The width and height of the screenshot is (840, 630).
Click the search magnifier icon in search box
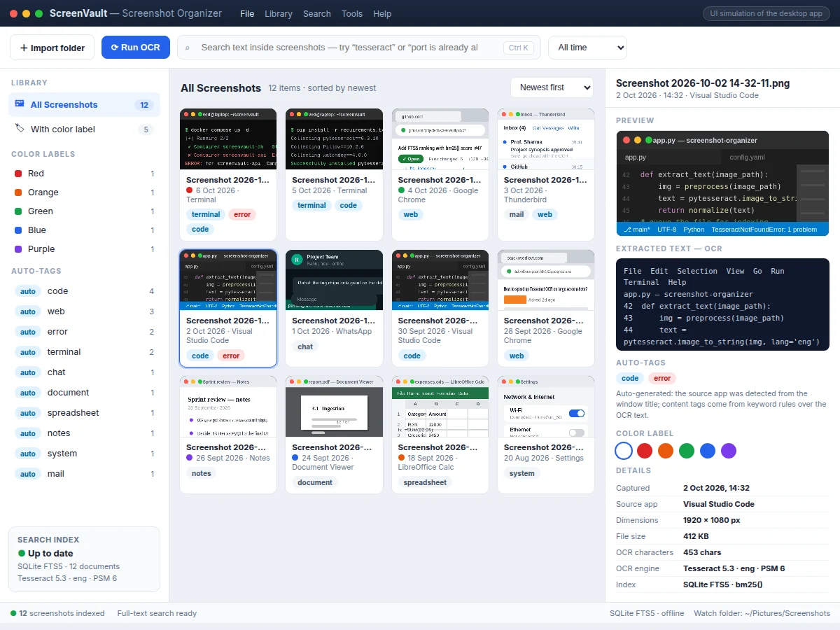(188, 48)
